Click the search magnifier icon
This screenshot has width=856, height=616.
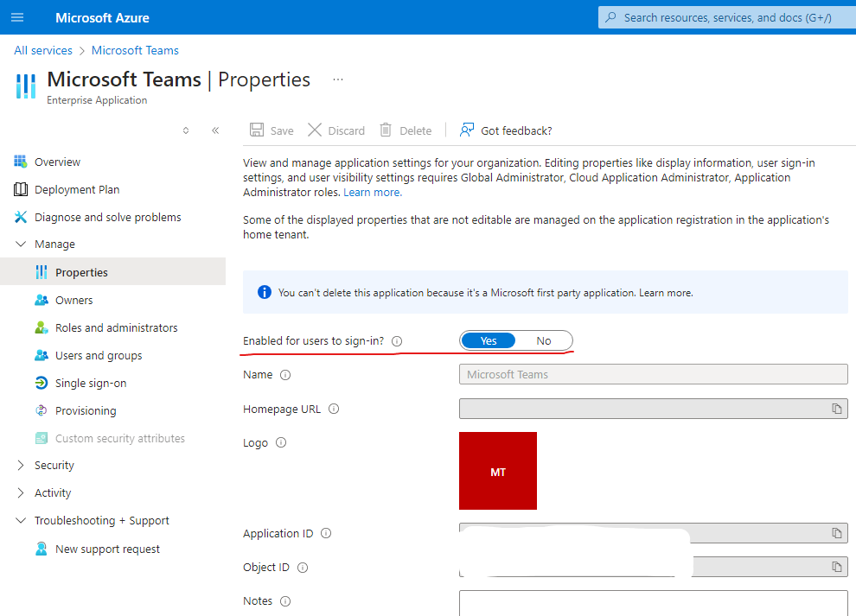(611, 17)
